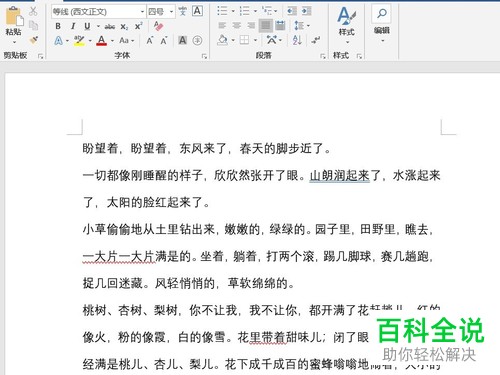Click the Shrink Font icon
The height and width of the screenshot is (375, 500).
coord(164,41)
